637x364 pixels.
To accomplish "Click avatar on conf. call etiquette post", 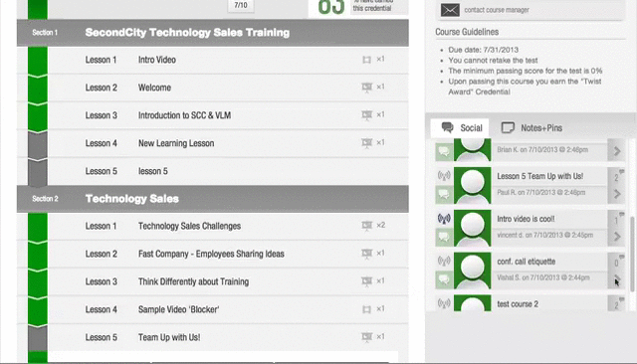I will pyautogui.click(x=473, y=271).
